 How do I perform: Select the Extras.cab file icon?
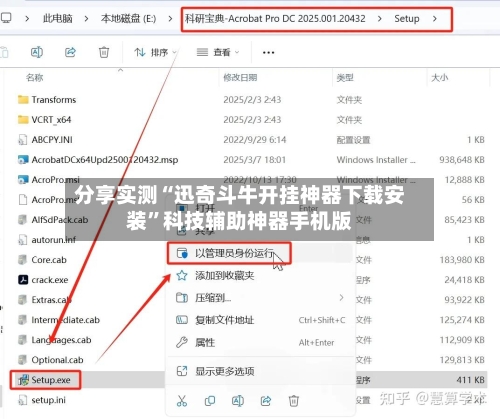click(x=22, y=300)
